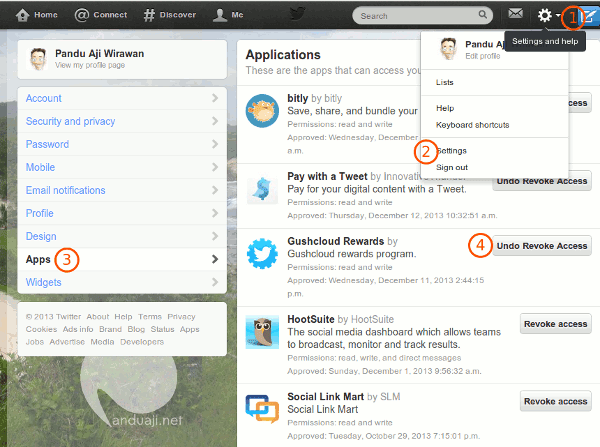Click the compose tweet icon
The image size is (600, 447).
coord(589,15)
